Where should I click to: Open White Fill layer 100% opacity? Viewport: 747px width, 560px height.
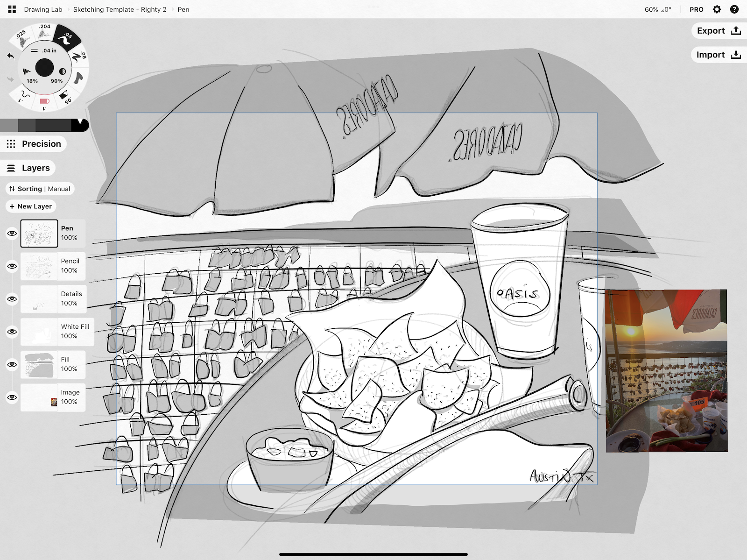tap(69, 336)
